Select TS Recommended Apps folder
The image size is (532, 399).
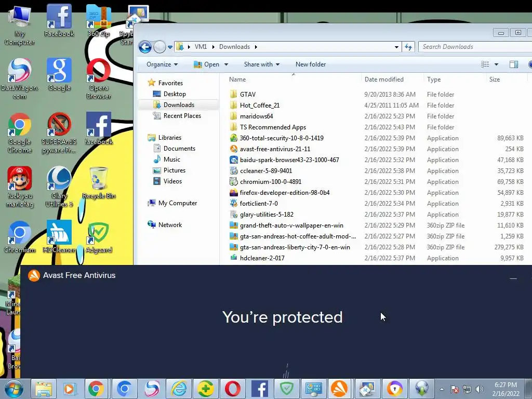coord(273,127)
